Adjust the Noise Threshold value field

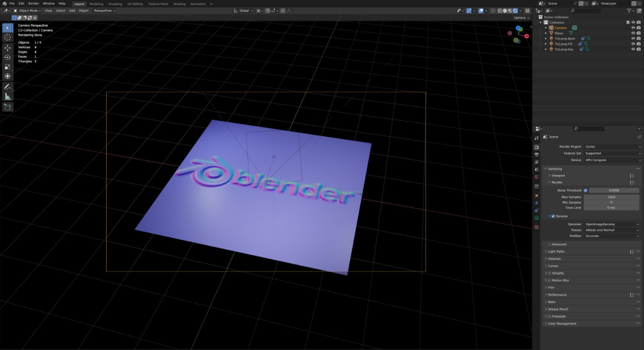614,191
